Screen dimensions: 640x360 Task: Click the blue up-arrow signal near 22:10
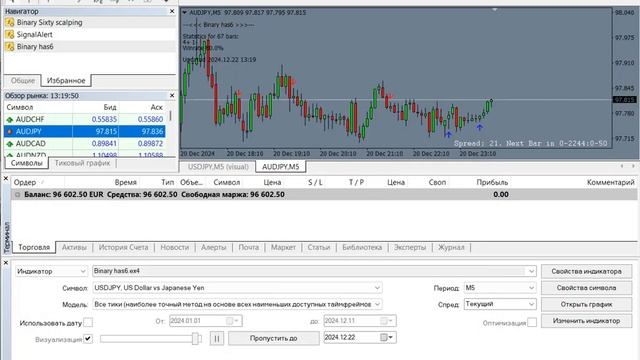(x=448, y=134)
